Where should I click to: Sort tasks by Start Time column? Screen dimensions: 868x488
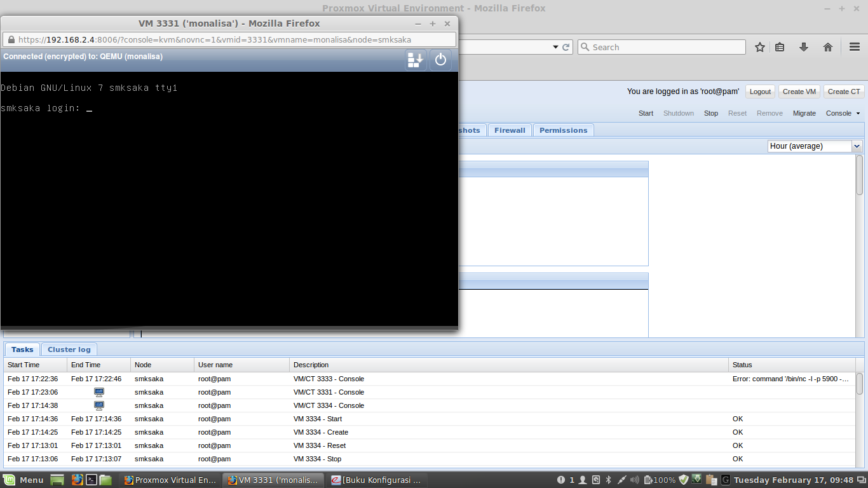coord(36,365)
